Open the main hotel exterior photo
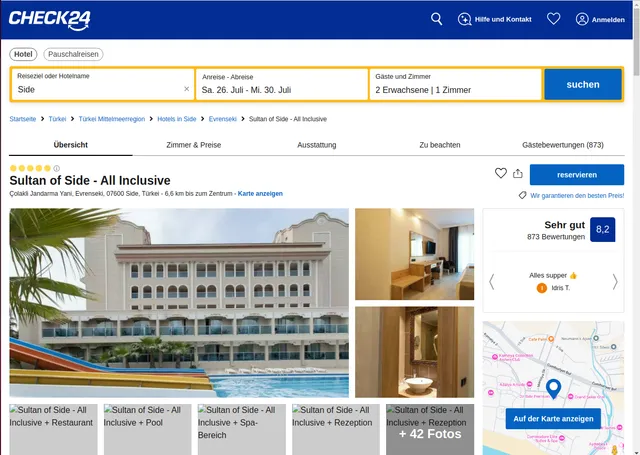 click(179, 303)
